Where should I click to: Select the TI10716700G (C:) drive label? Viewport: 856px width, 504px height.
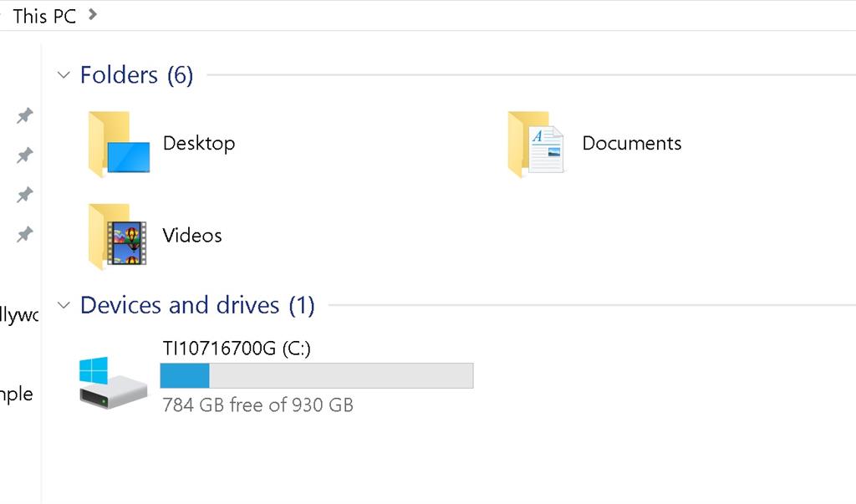237,349
